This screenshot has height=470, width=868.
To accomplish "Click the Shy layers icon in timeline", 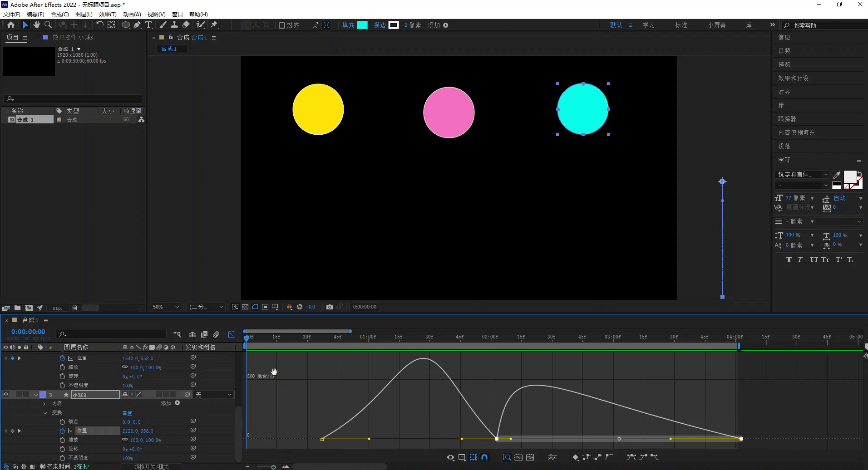I will [x=192, y=334].
